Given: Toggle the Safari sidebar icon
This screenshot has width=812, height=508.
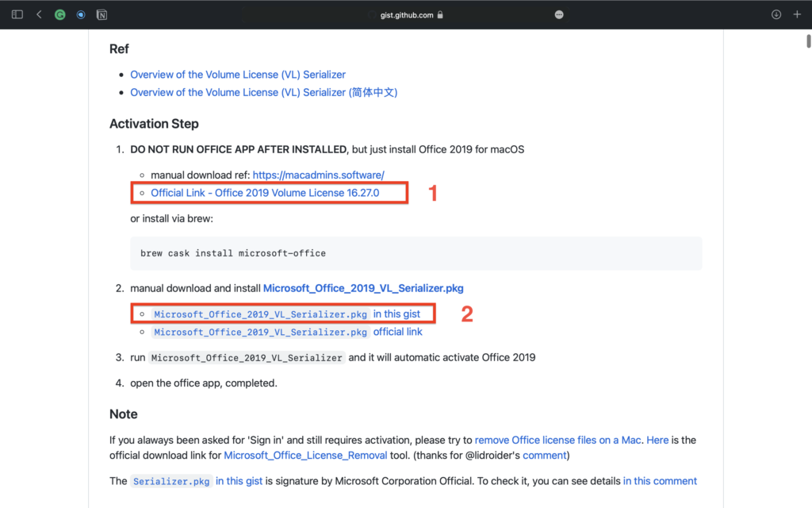Looking at the screenshot, I should (17, 14).
